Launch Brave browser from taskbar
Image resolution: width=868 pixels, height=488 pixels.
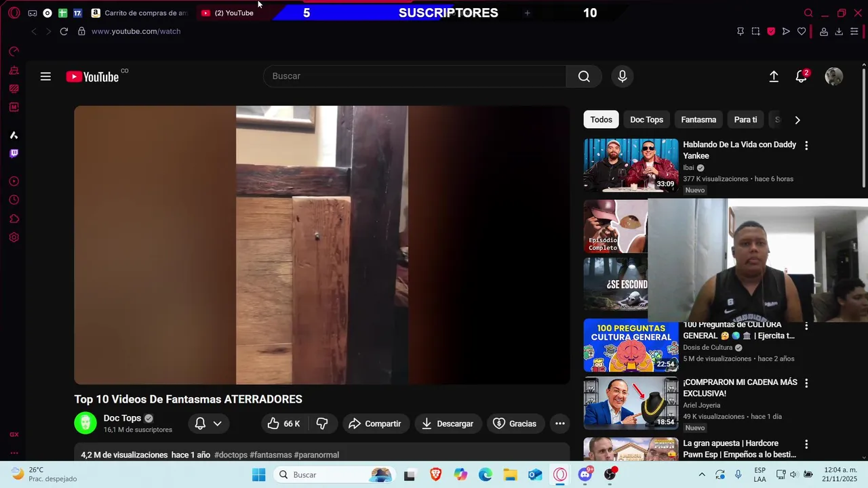click(435, 474)
